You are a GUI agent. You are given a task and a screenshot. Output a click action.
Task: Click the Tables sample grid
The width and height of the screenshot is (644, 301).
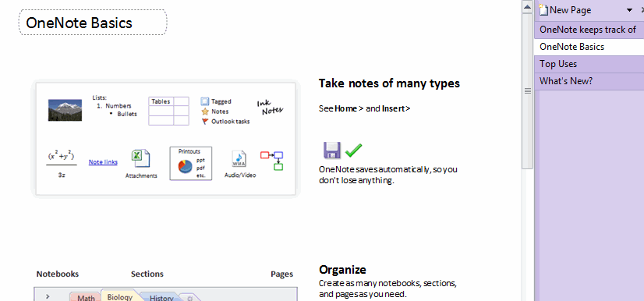tap(168, 111)
